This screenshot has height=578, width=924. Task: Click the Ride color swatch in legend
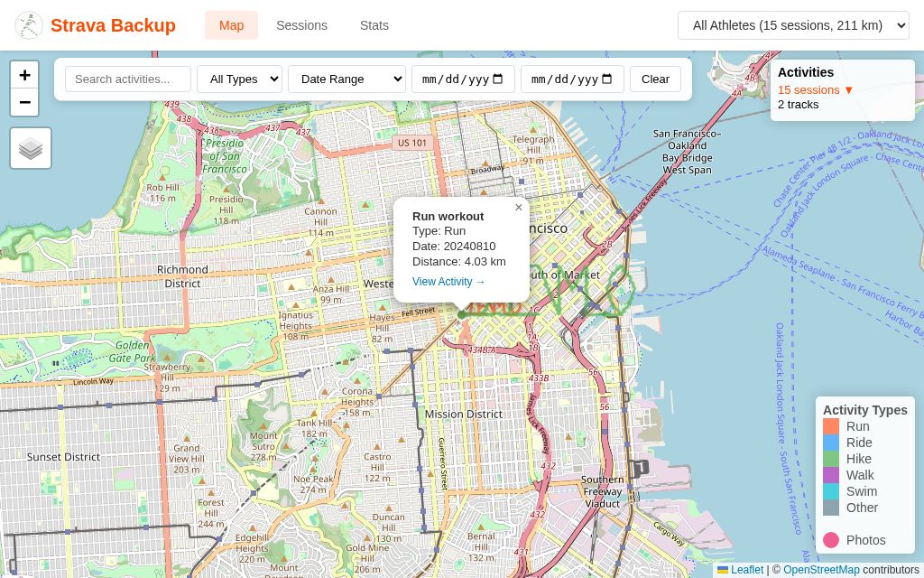[831, 443]
